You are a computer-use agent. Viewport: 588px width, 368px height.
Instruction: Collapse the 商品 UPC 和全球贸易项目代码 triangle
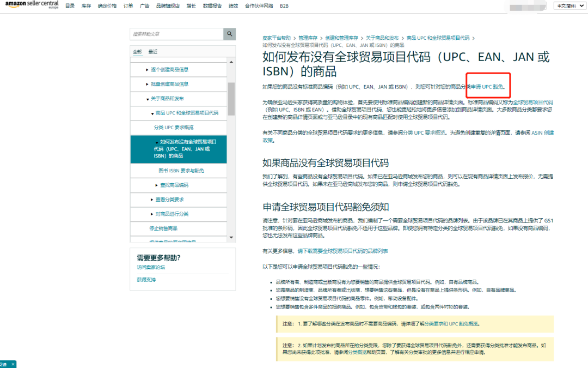pos(152,113)
